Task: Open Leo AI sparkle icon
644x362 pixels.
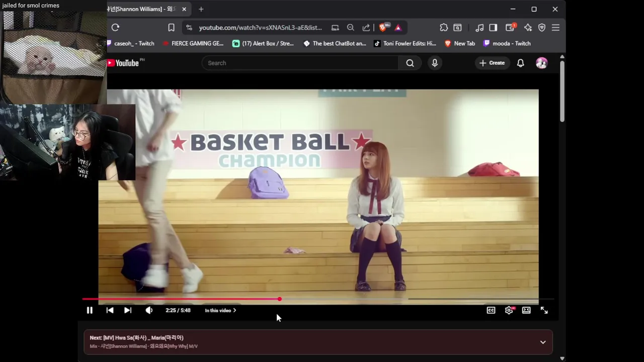Action: (528, 28)
